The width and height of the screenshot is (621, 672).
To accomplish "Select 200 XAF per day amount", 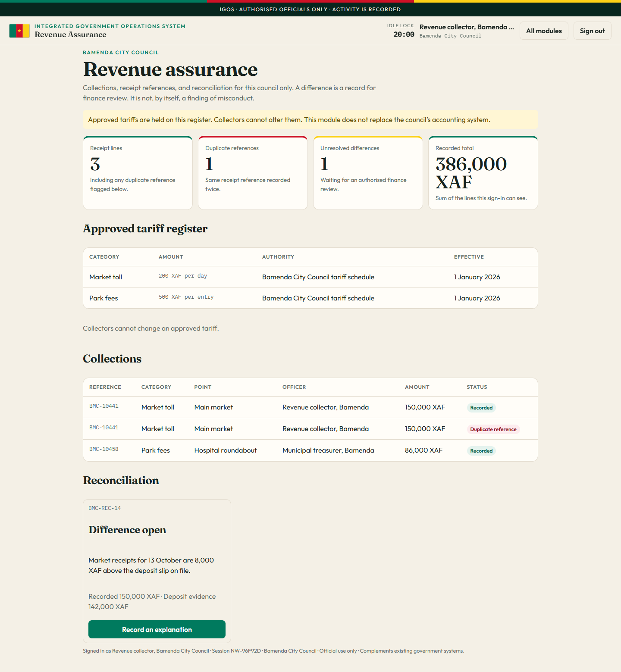I will point(183,276).
